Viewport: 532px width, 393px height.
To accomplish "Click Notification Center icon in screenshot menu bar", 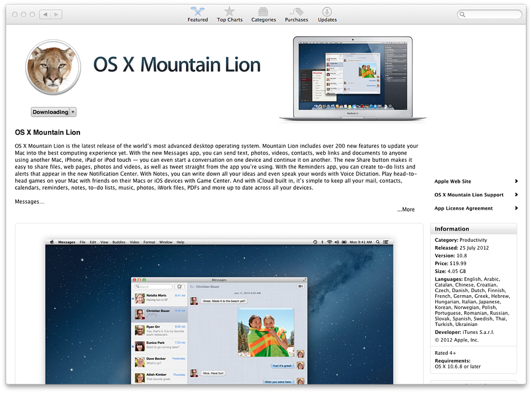I will click(386, 242).
